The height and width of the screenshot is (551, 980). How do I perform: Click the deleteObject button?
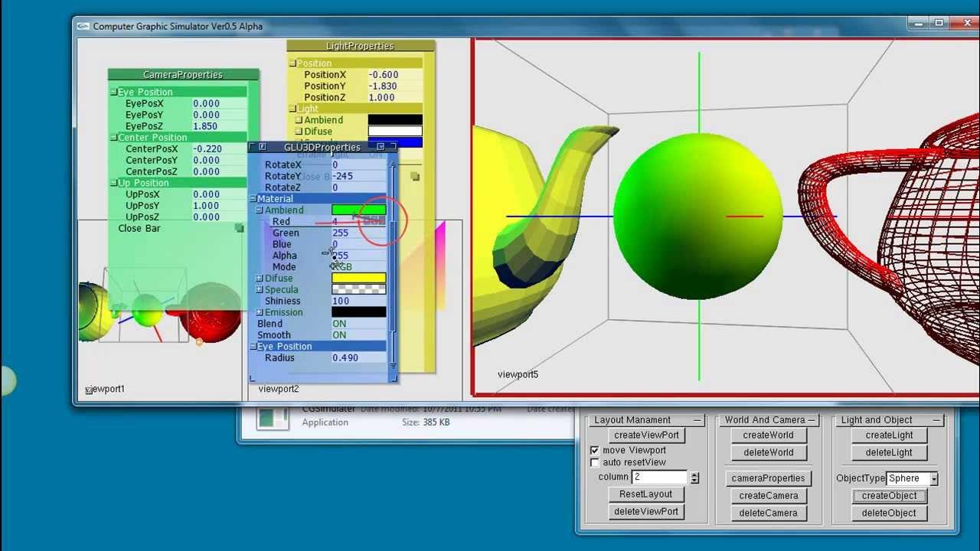coord(889,514)
